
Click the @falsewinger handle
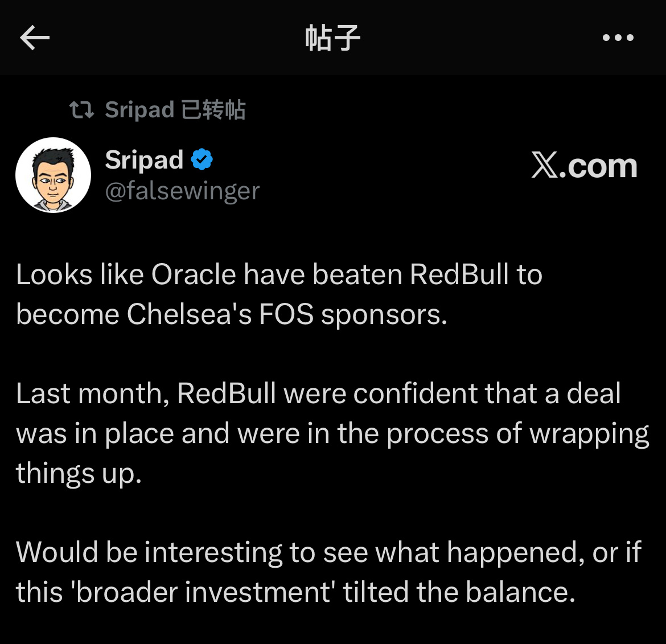[x=182, y=191]
